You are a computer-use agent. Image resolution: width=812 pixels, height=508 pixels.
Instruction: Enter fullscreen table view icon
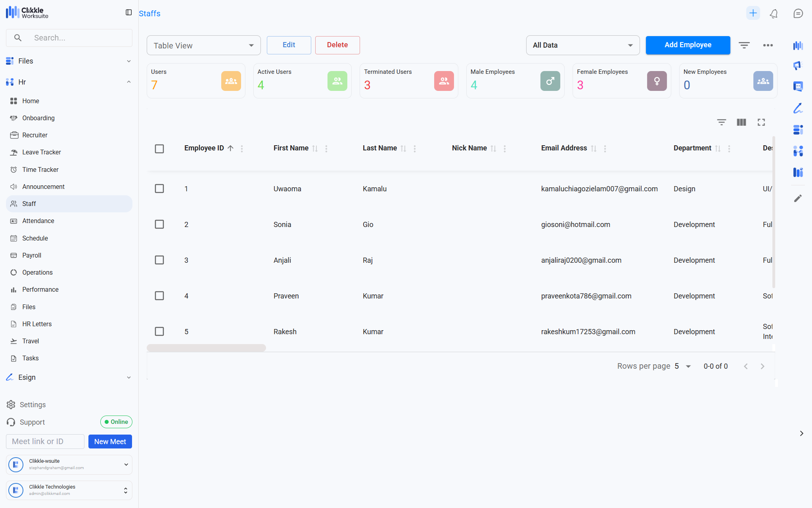click(761, 122)
